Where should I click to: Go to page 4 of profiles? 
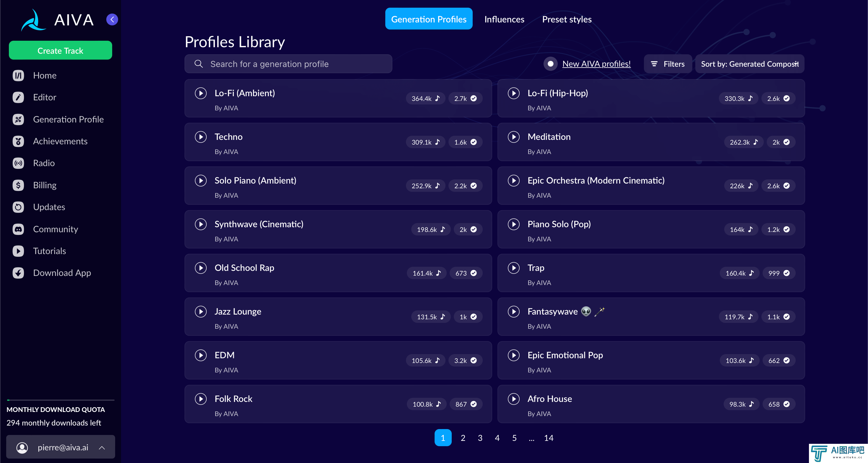coord(497,438)
